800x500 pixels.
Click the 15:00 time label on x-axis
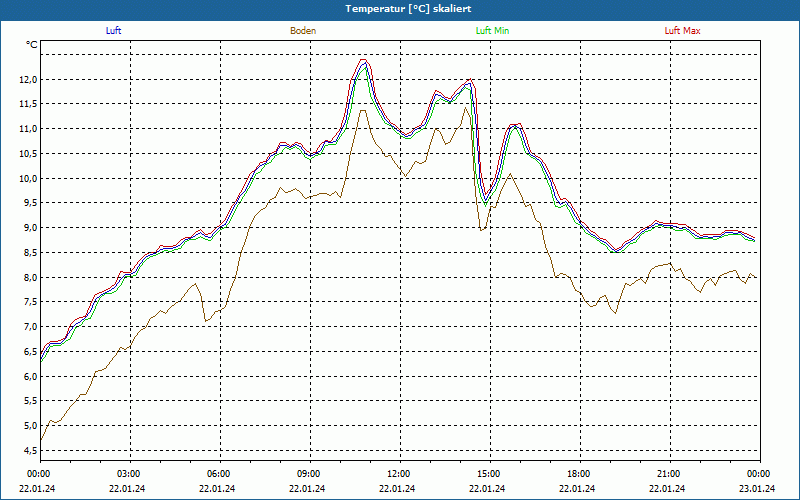490,474
